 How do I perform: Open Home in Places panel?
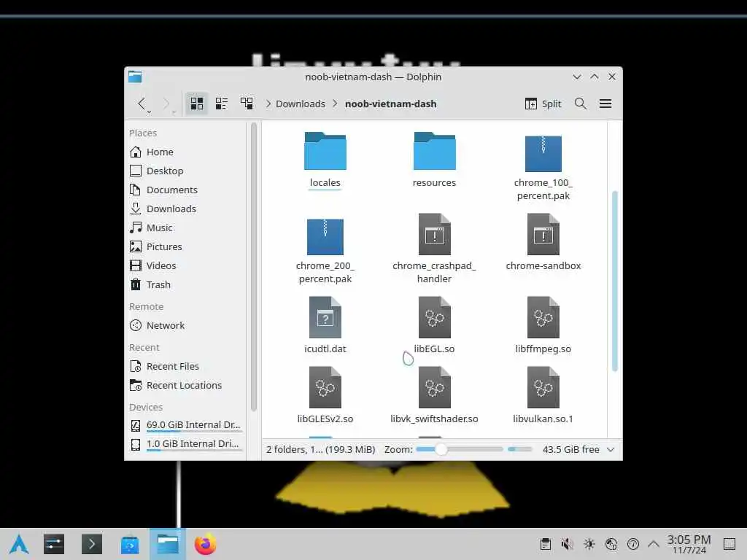point(186,152)
